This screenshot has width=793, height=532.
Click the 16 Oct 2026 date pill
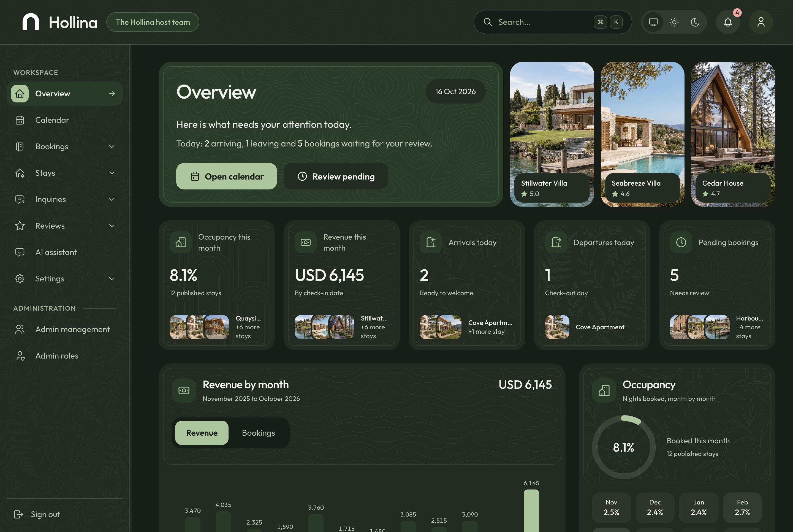(x=455, y=92)
